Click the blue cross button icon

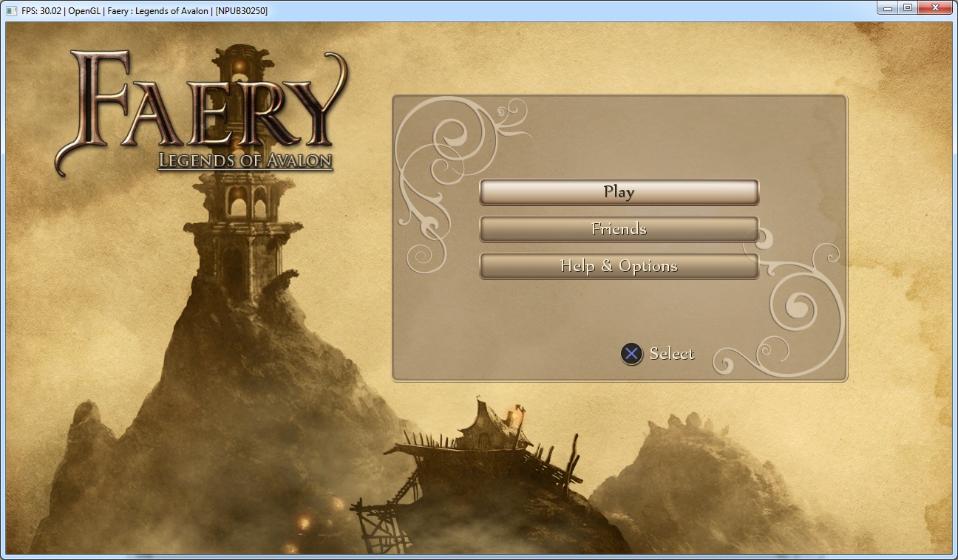coord(631,354)
